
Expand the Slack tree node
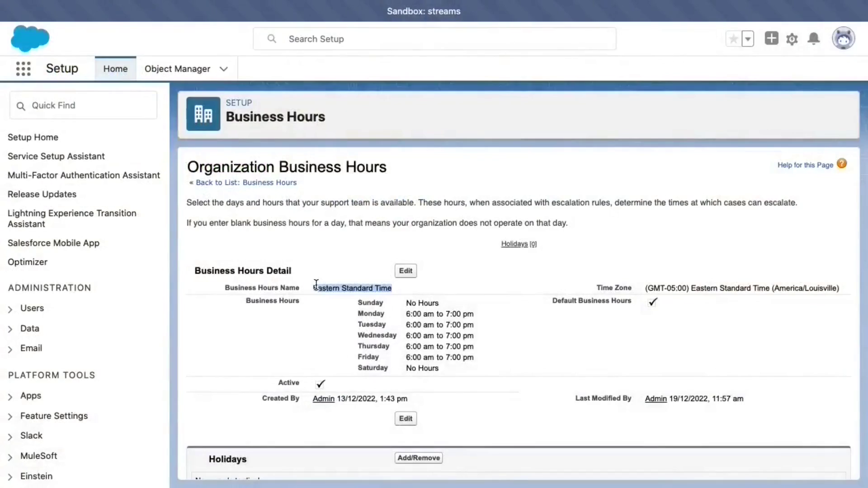10,436
